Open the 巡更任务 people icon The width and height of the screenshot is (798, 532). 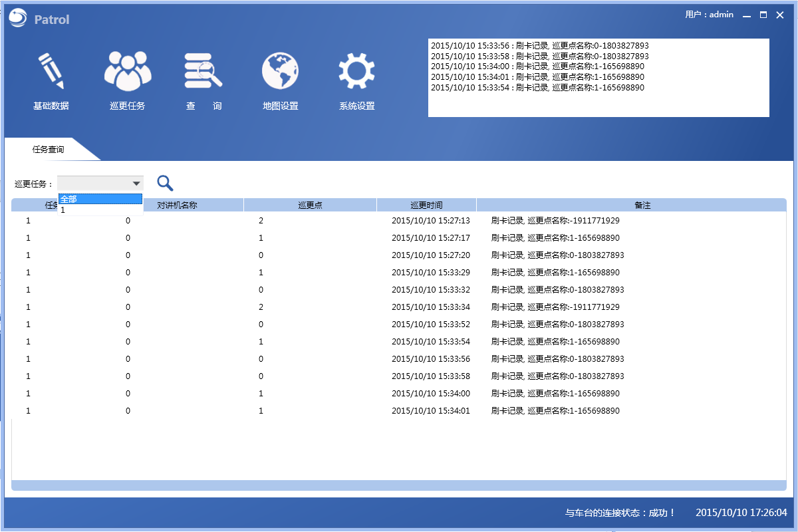(128, 71)
